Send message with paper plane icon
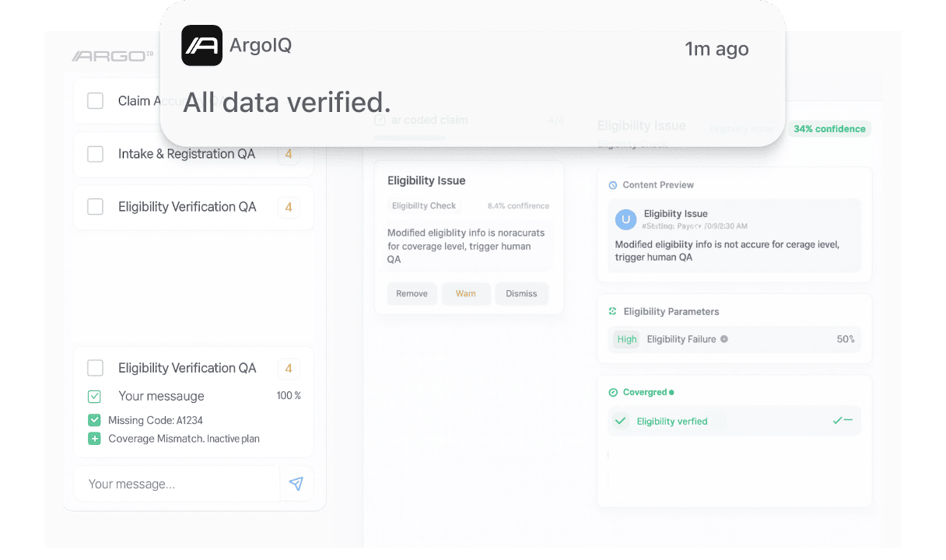The height and width of the screenshot is (560, 946). click(296, 484)
